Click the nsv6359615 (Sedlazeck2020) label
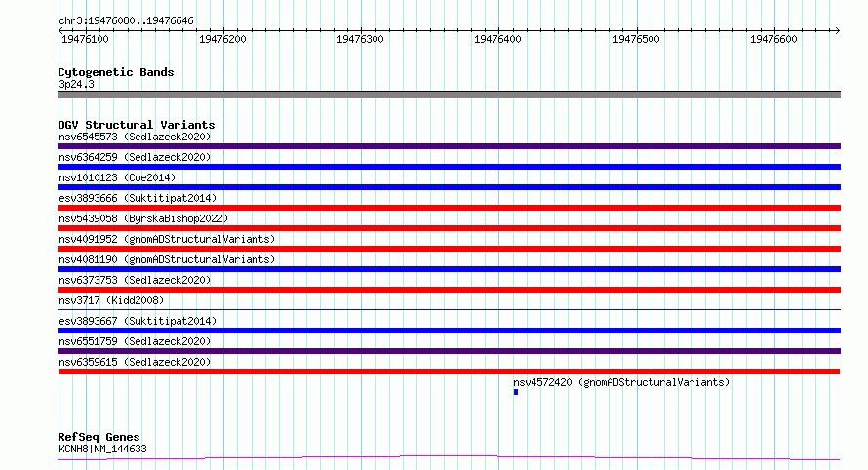 pos(135,362)
